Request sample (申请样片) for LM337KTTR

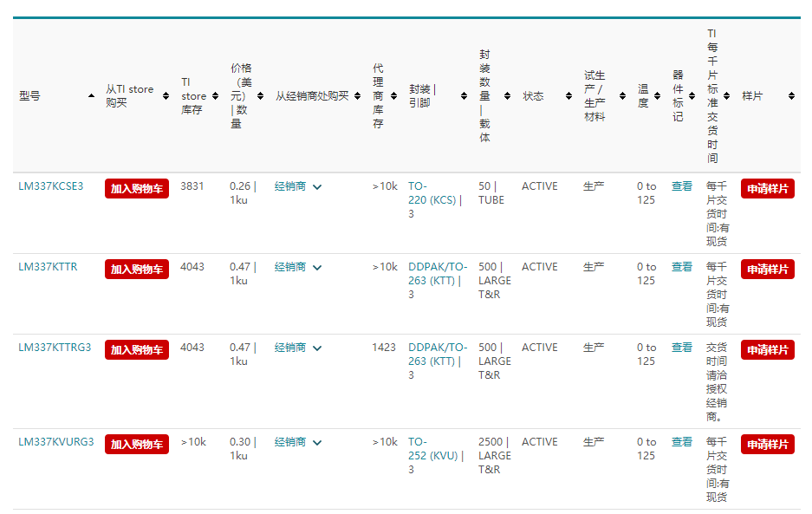click(x=768, y=270)
